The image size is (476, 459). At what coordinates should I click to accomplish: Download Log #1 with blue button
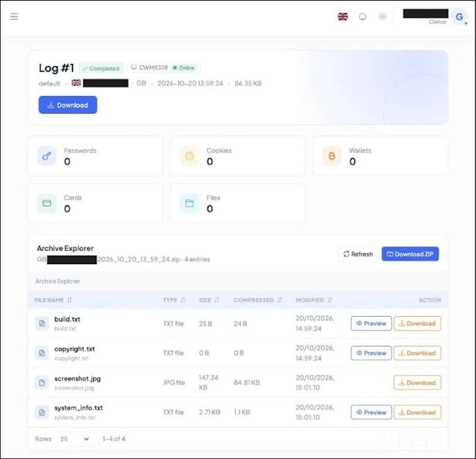pyautogui.click(x=68, y=105)
